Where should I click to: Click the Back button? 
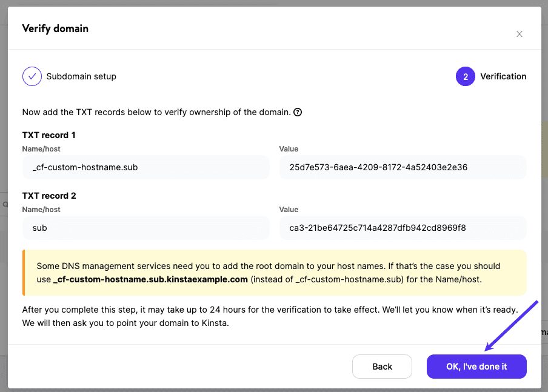click(x=382, y=367)
